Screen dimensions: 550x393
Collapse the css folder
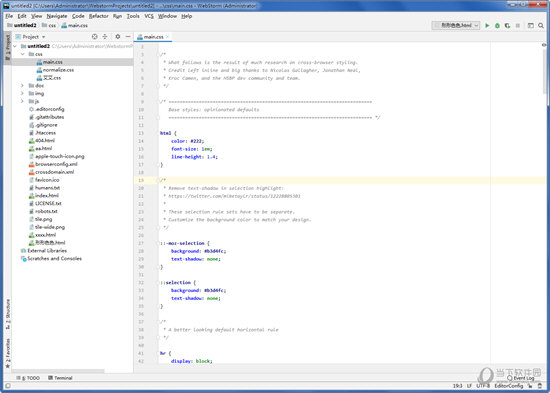pyautogui.click(x=22, y=54)
